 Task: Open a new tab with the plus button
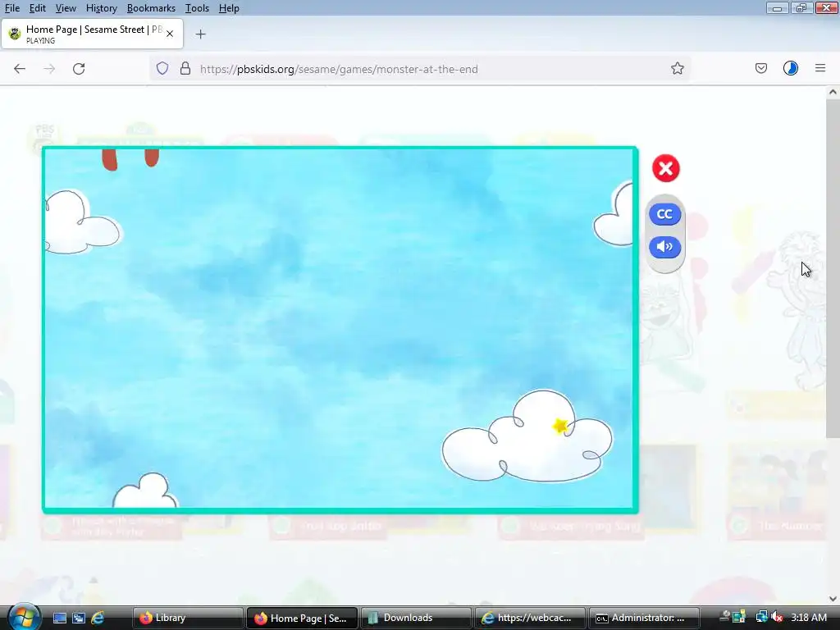pyautogui.click(x=200, y=34)
